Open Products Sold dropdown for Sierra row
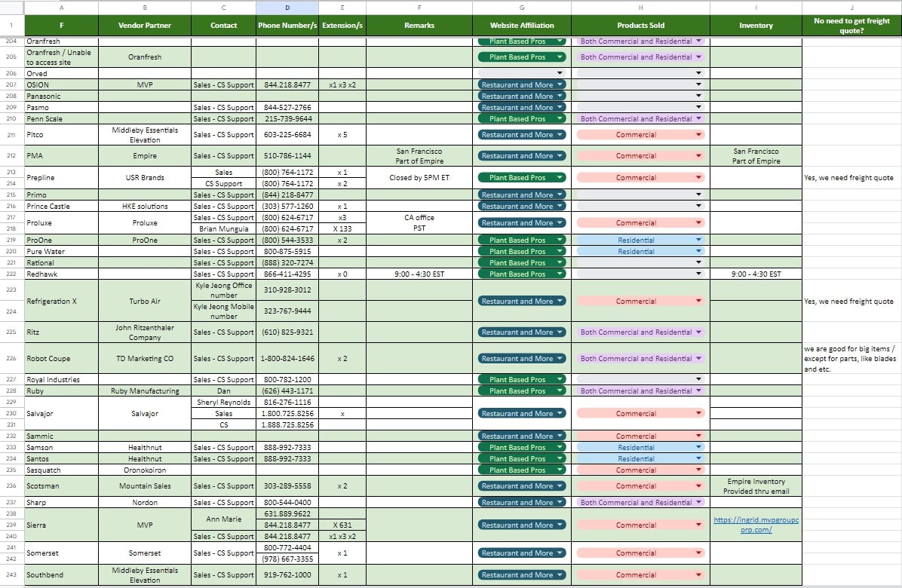Screen dimensions: 902x588 point(640,525)
